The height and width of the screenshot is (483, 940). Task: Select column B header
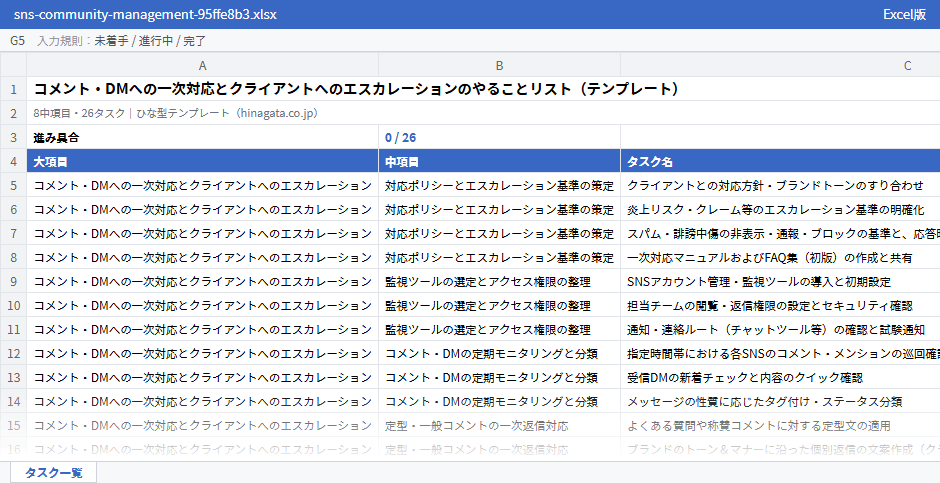pos(499,65)
